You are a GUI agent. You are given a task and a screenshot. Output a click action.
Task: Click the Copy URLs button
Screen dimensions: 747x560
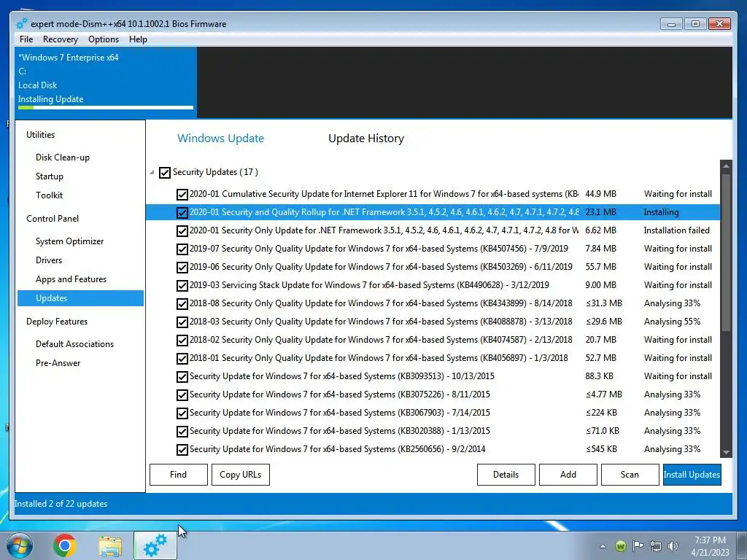241,474
